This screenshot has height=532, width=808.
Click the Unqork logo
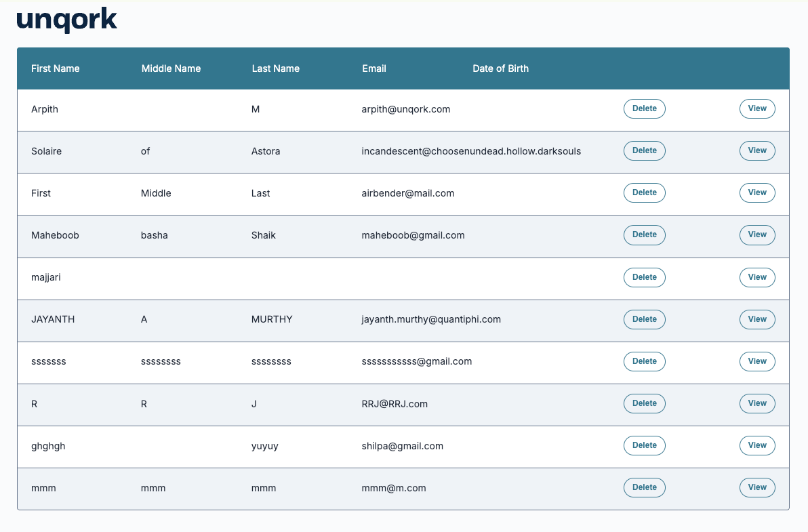(66, 20)
